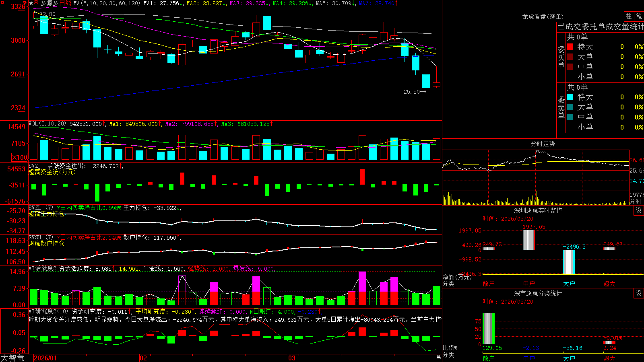Click the 日线 period label
644x362 pixels.
(66, 3)
